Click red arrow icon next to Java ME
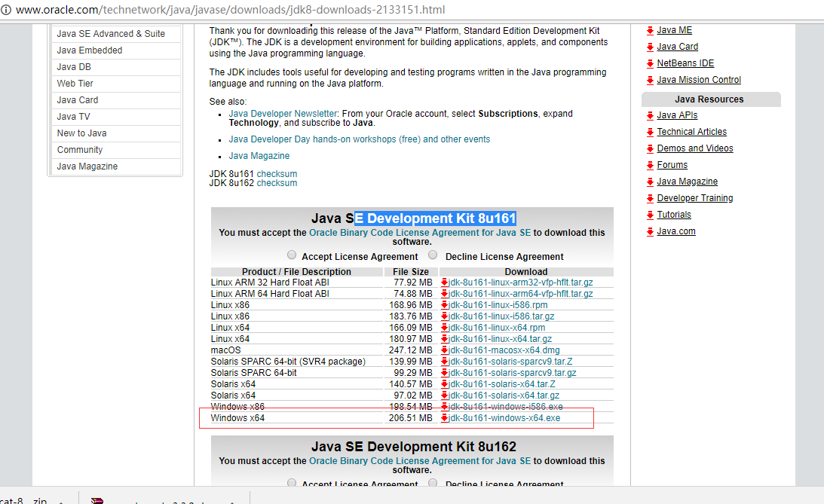The image size is (824, 504). 650,30
